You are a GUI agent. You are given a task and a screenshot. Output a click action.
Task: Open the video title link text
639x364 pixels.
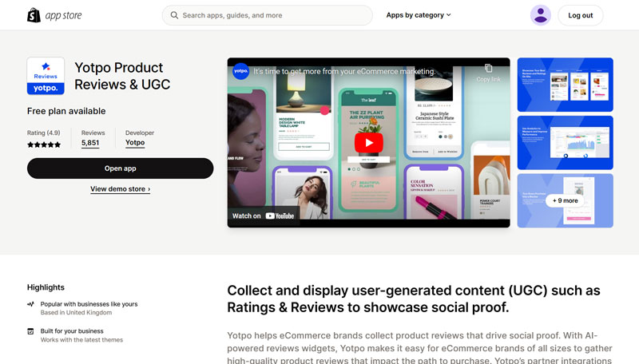[x=344, y=71]
